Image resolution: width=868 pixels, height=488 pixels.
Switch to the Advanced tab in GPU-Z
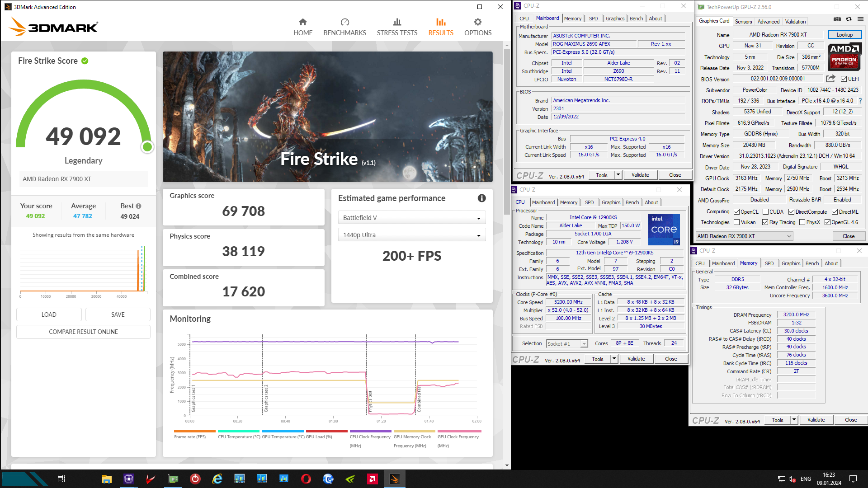(x=769, y=22)
